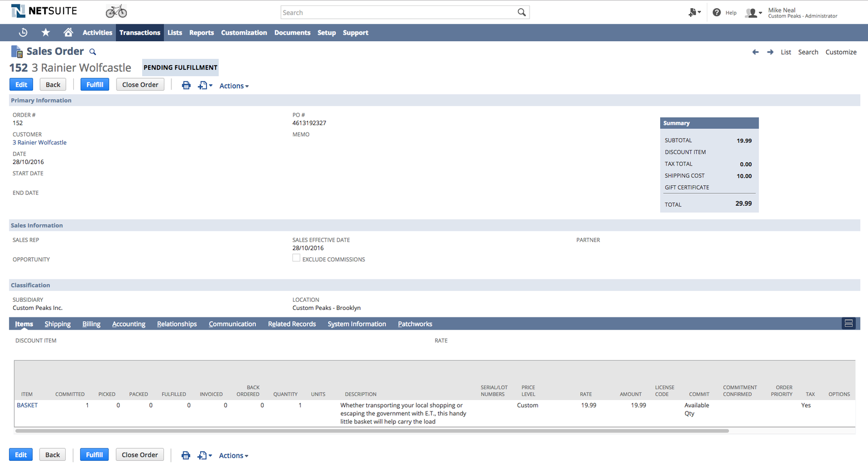The height and width of the screenshot is (469, 868).
Task: Open the 3 Rainier Wolfcastle customer link
Action: point(40,143)
